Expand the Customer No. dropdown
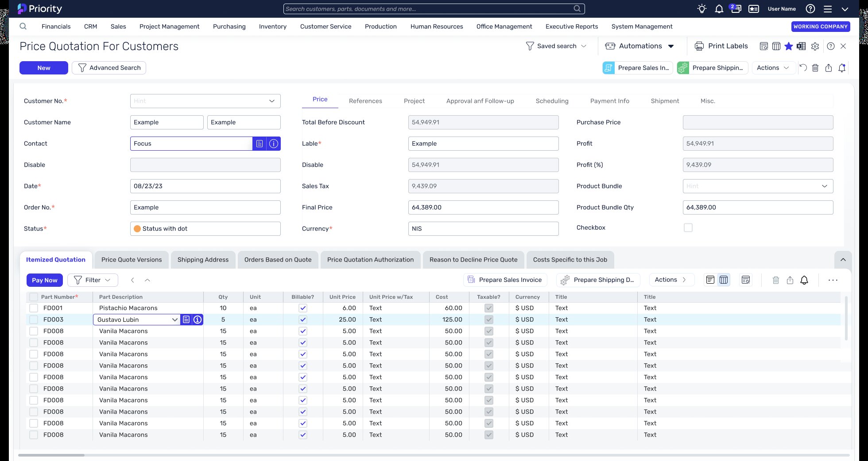868x461 pixels. 271,101
